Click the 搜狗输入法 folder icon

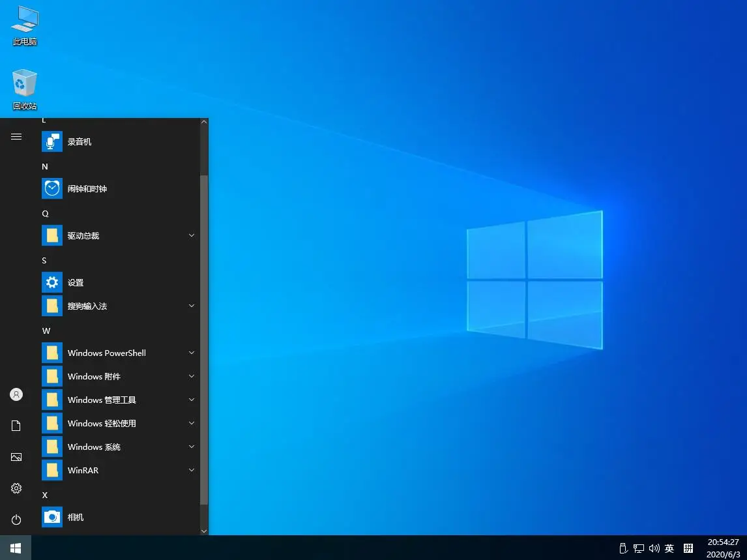pyautogui.click(x=52, y=306)
